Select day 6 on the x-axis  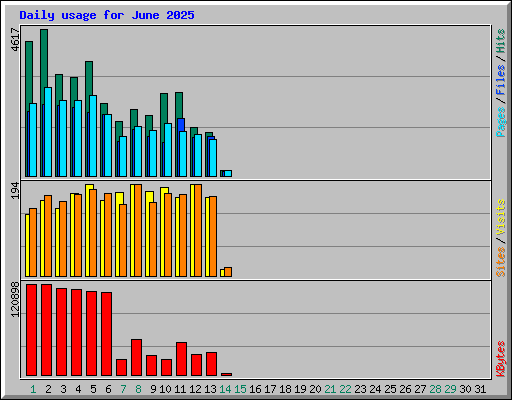click(x=108, y=389)
